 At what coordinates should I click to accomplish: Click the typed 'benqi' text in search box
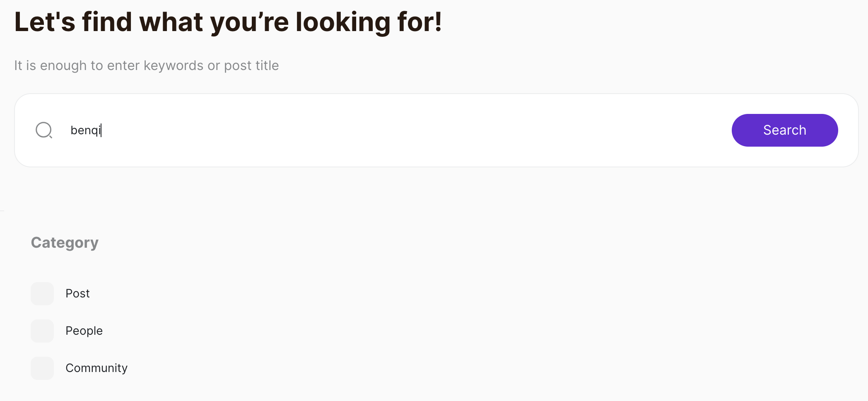click(85, 130)
